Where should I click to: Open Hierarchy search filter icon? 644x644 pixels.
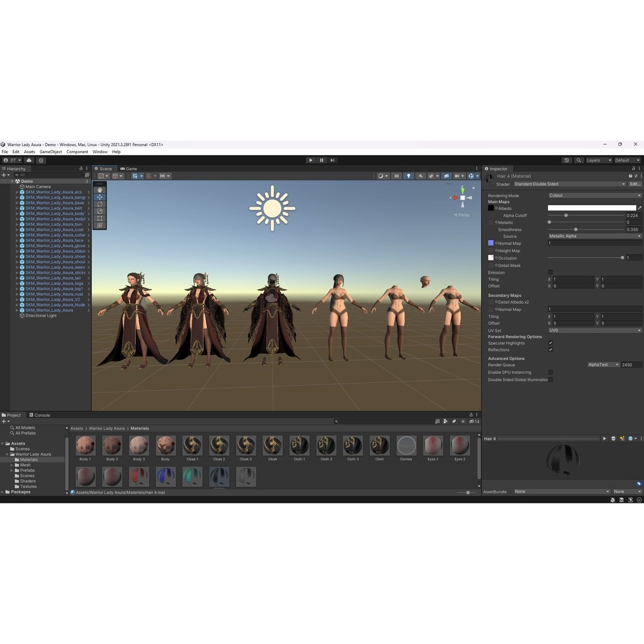pyautogui.click(x=86, y=175)
